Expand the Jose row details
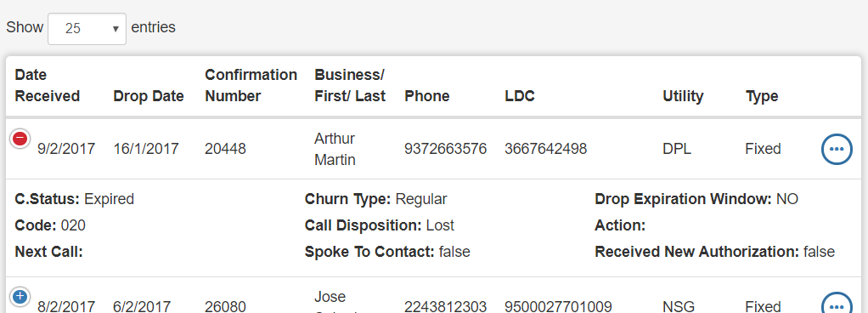The height and width of the screenshot is (313, 868). pyautogui.click(x=20, y=296)
